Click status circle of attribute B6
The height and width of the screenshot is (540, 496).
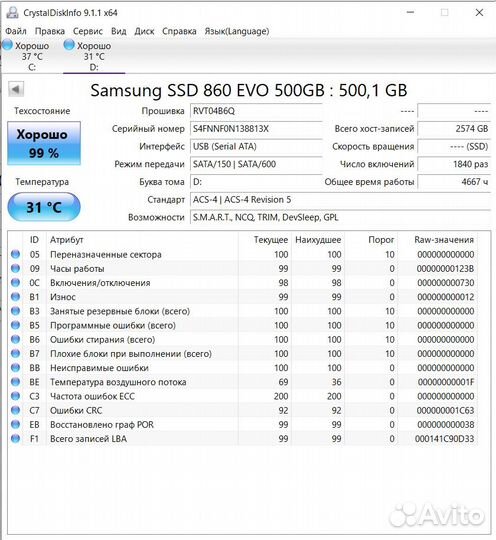click(16, 339)
